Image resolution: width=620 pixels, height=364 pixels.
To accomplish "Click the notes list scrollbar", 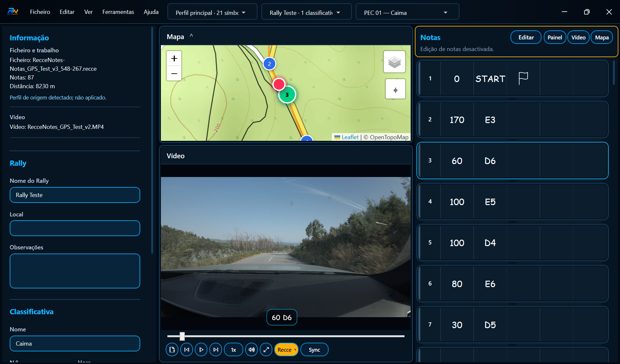I will click(614, 73).
